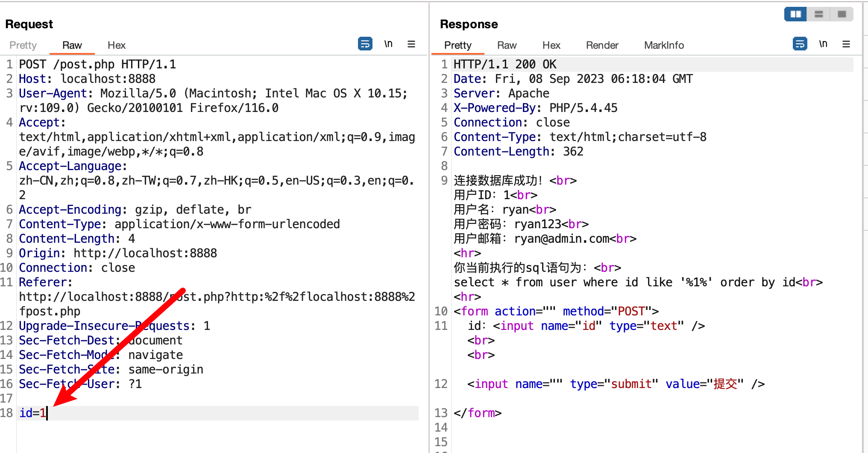Toggle non-printable characters \n in Request
Viewport: 868px width, 453px height.
[388, 44]
